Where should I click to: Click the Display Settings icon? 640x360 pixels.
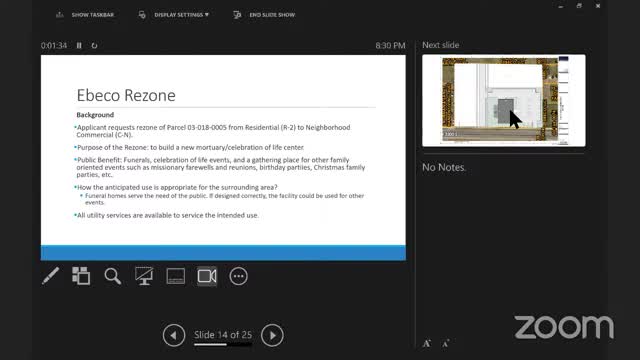click(142, 15)
